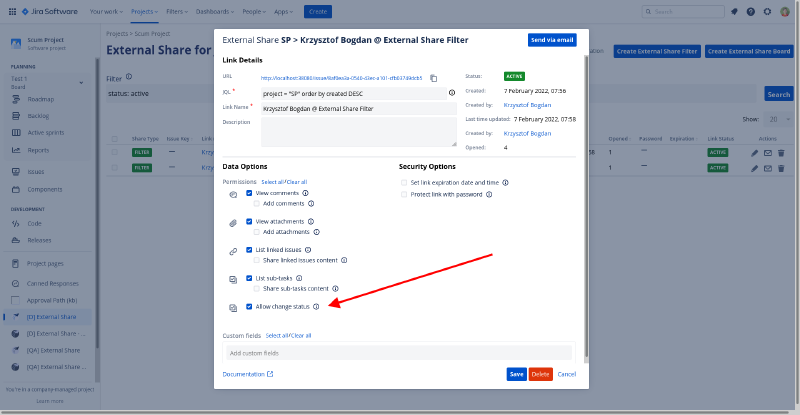Click the Cancel link in dialog
This screenshot has height=415, width=800.
click(x=566, y=374)
